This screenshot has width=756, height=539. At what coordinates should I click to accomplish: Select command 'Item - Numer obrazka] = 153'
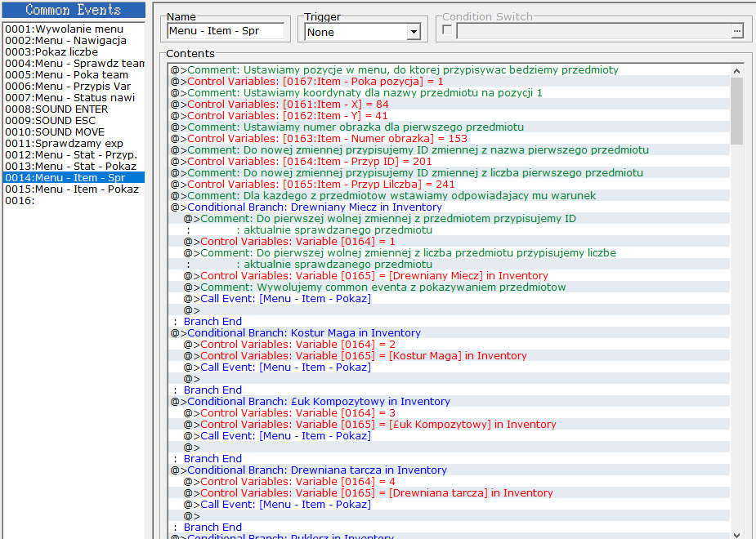(450, 139)
